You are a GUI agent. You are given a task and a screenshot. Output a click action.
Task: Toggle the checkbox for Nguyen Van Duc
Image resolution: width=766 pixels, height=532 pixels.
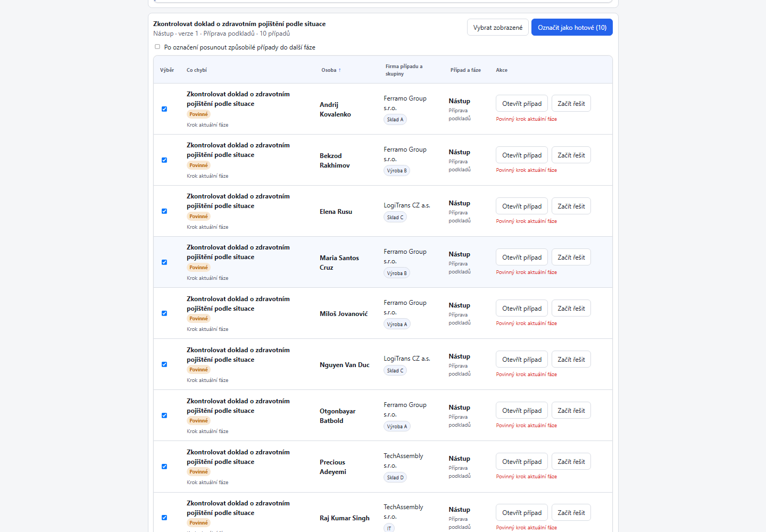click(x=164, y=364)
